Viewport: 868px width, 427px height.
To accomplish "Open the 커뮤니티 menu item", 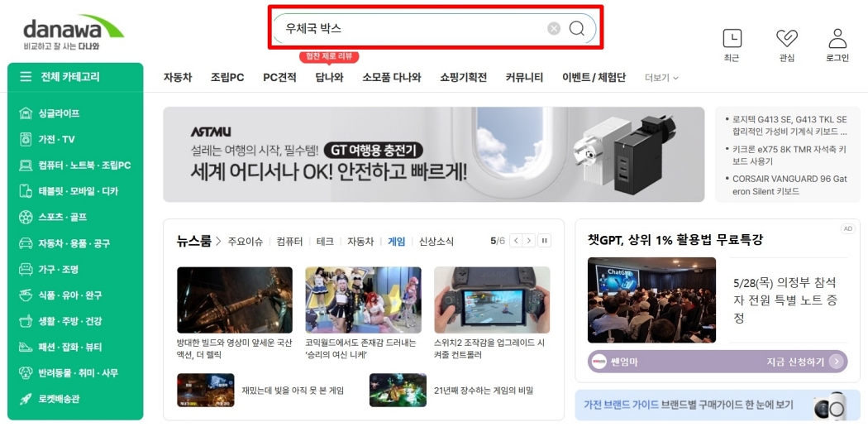I will pos(524,78).
